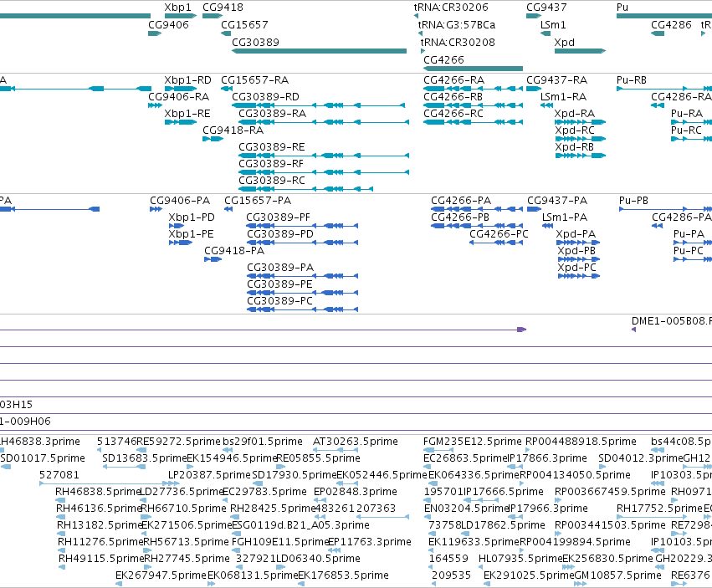
Task: Click protein CG30389-PD
Action: [x=280, y=234]
